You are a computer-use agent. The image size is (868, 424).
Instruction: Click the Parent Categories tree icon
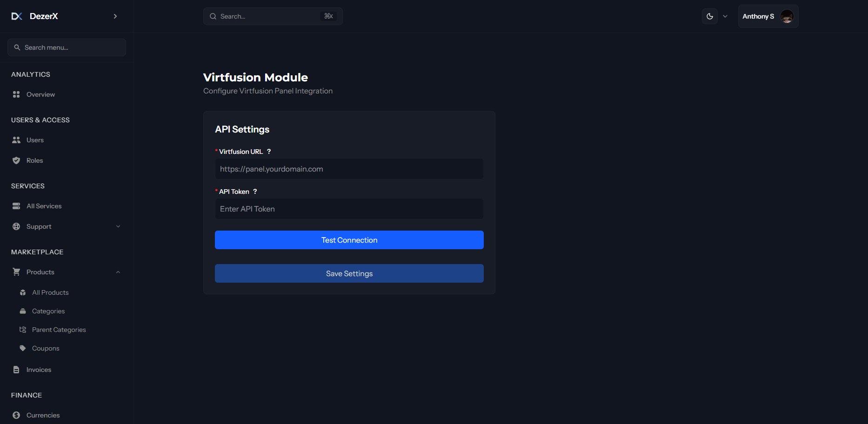tap(23, 330)
